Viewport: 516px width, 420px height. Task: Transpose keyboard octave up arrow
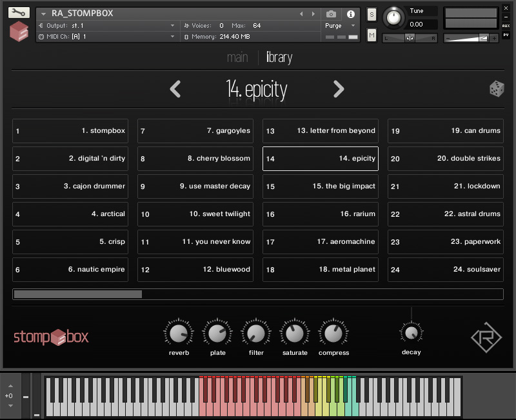coord(10,386)
